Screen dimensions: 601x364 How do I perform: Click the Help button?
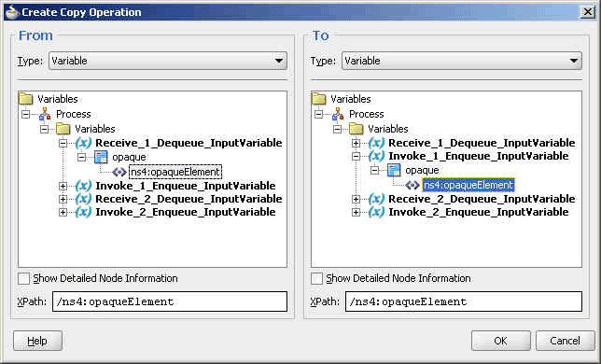37,341
